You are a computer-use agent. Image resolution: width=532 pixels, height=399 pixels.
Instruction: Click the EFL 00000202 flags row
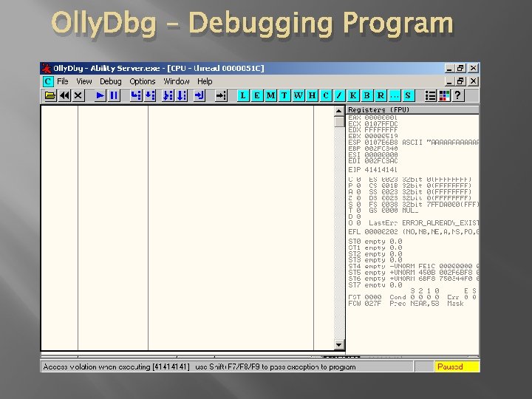pos(414,232)
